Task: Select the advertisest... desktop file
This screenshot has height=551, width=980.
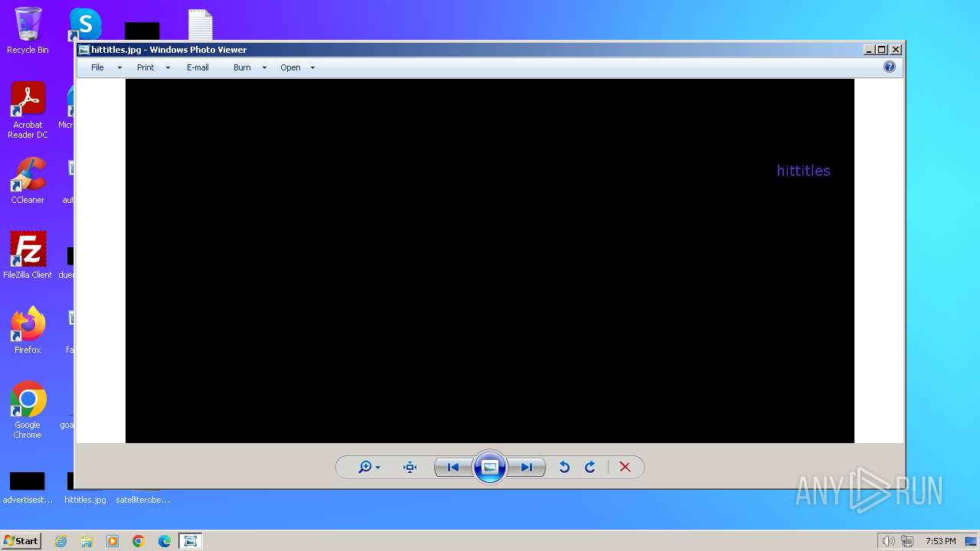Action: [x=28, y=488]
